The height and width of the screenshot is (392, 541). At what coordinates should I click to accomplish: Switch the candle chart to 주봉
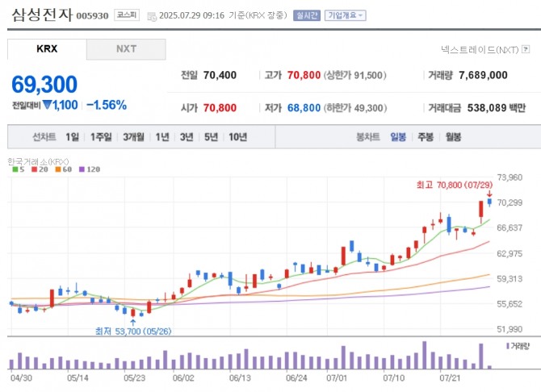coord(426,137)
